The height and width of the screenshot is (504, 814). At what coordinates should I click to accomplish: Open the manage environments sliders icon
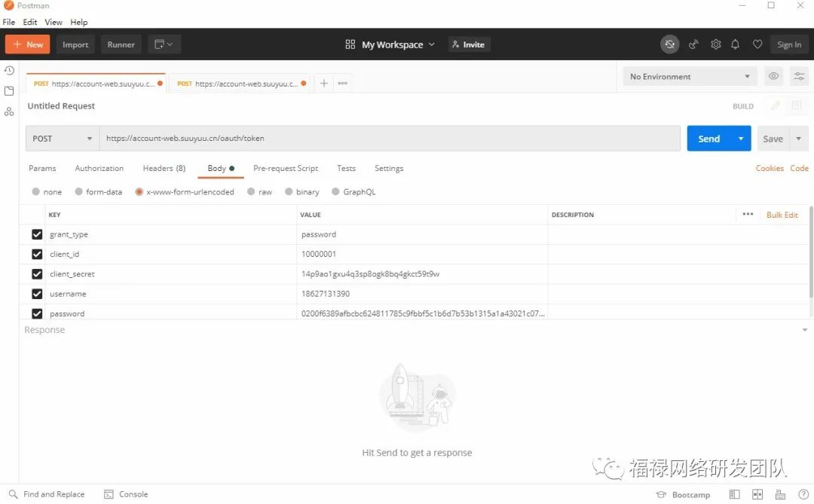(x=799, y=76)
